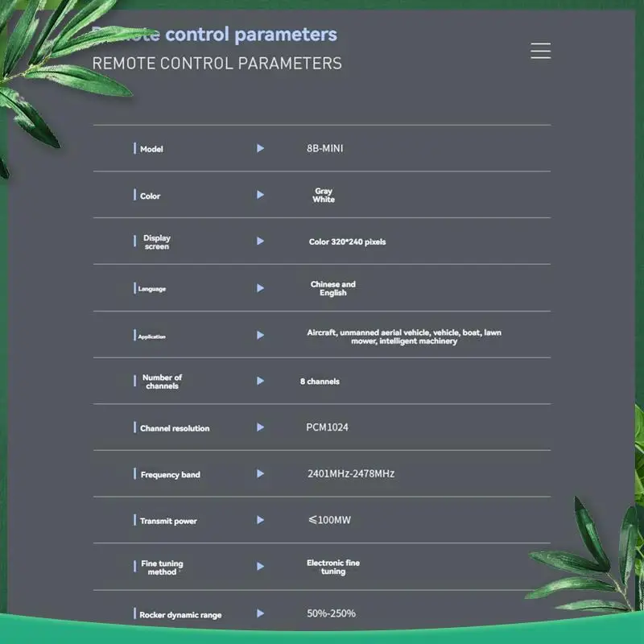This screenshot has width=644, height=644.
Task: Click the Transmit power label
Action: [168, 521]
